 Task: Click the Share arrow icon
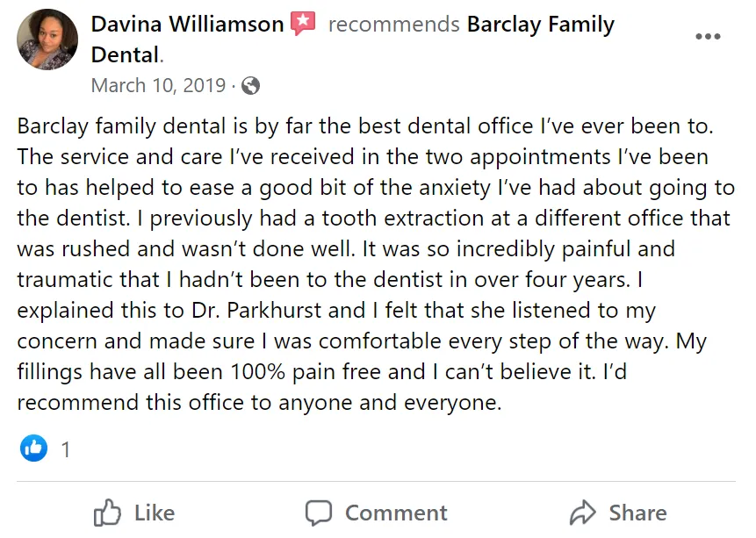583,513
